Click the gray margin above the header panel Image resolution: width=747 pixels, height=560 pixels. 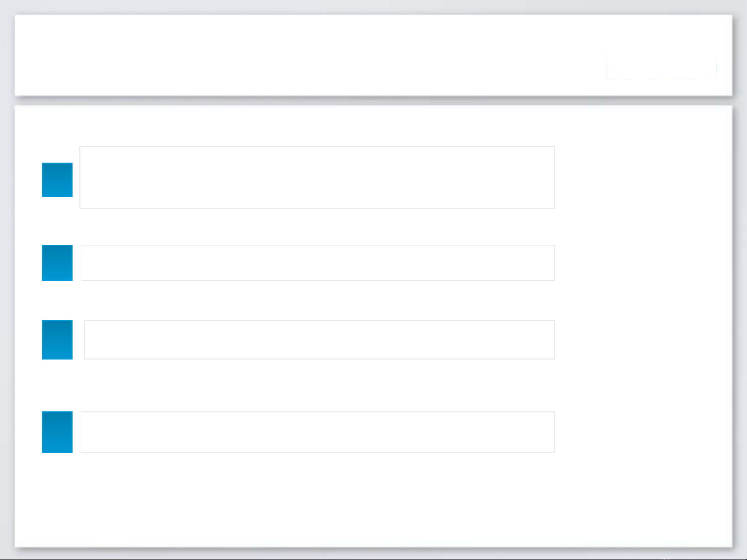tap(373, 7)
